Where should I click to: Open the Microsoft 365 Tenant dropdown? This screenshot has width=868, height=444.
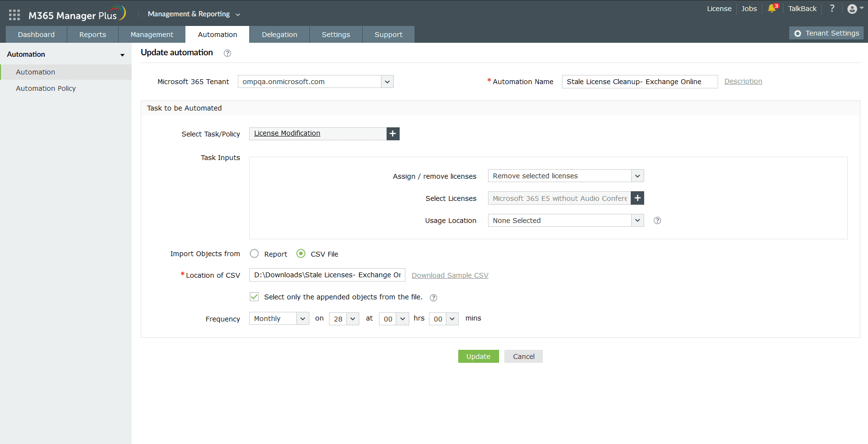pos(387,81)
